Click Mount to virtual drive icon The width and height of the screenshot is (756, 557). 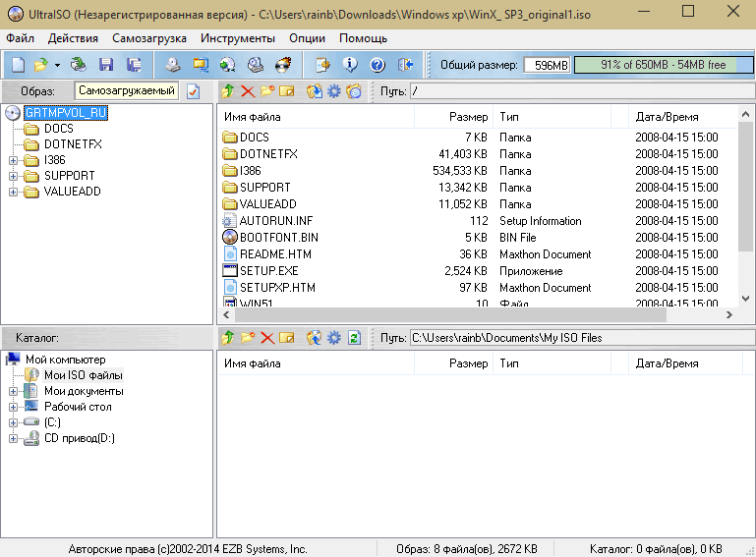[x=255, y=65]
